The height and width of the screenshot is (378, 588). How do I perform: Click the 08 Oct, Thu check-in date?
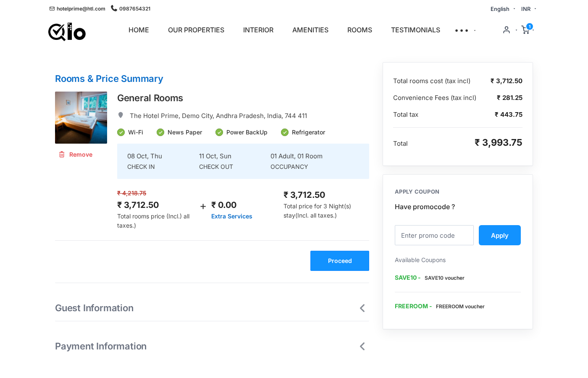[144, 156]
